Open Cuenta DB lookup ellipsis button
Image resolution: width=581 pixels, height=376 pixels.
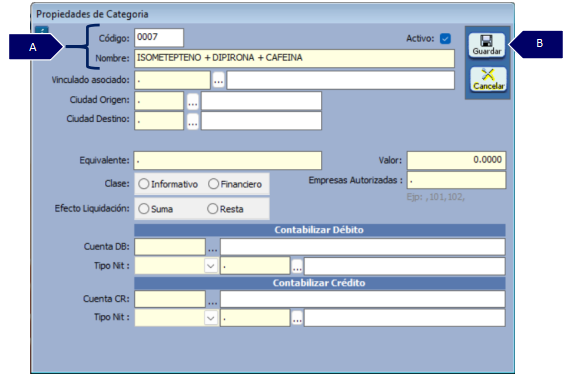pos(213,247)
